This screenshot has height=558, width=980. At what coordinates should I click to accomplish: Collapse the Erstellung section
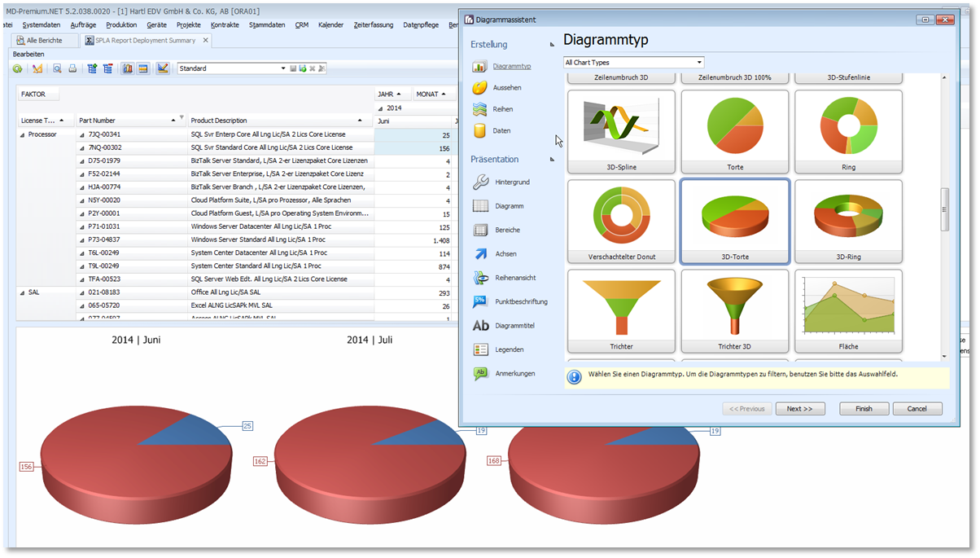coord(553,45)
